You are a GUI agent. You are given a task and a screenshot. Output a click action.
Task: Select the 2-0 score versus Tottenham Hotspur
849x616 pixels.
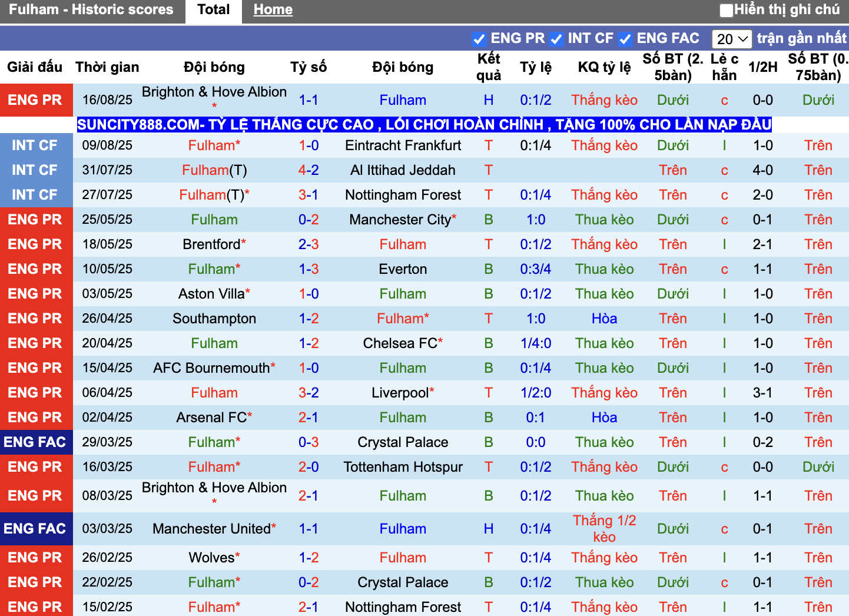(309, 467)
